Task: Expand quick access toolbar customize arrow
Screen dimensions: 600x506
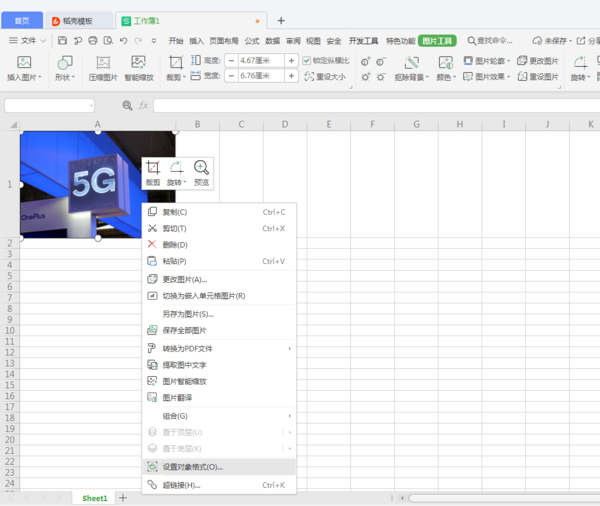Action: [154, 40]
